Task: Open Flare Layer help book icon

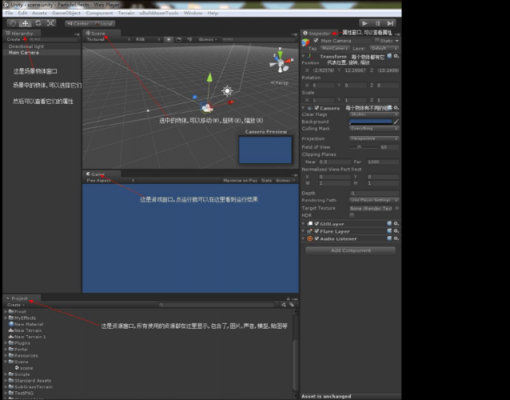Action: pyautogui.click(x=389, y=231)
